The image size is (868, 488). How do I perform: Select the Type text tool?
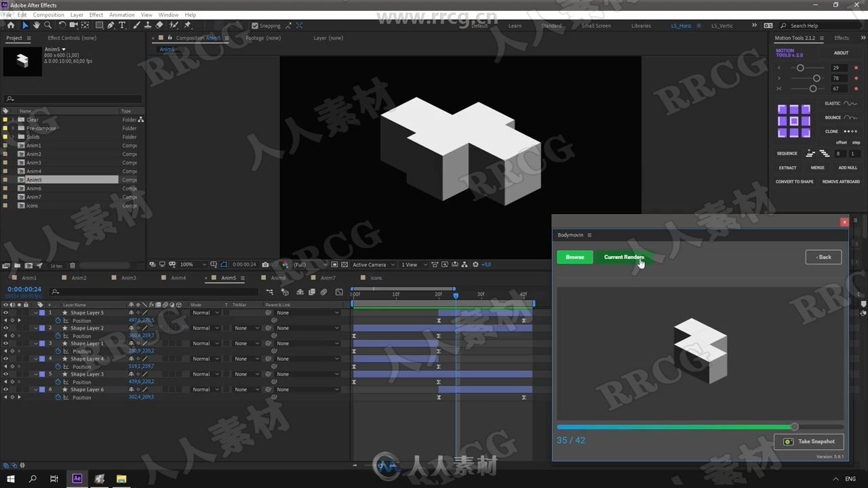122,25
